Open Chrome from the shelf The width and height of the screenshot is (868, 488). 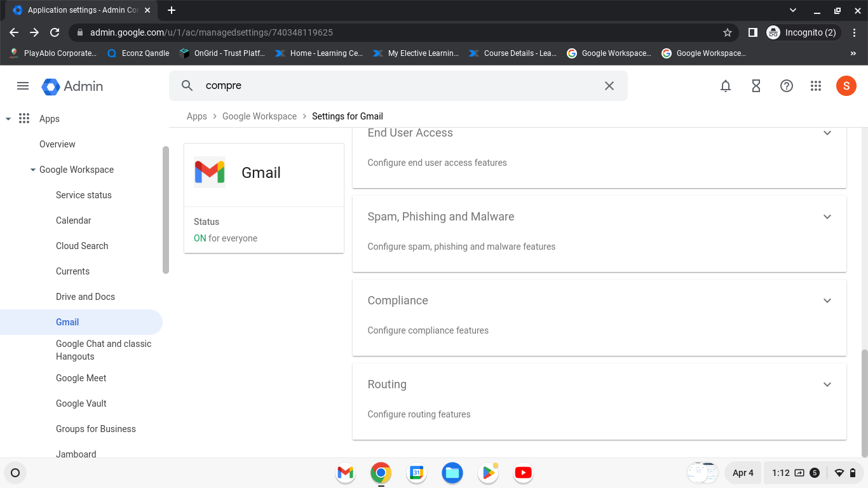381,473
